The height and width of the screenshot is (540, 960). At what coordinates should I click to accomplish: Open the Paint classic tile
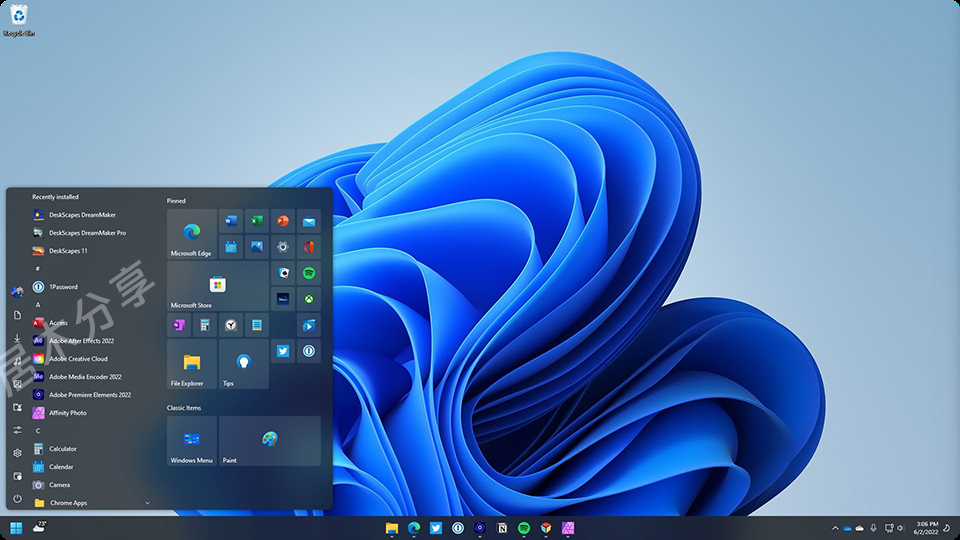tap(269, 441)
